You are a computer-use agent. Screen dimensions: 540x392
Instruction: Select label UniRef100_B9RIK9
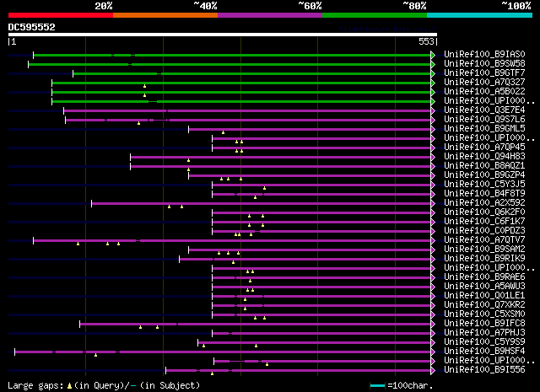click(x=484, y=259)
